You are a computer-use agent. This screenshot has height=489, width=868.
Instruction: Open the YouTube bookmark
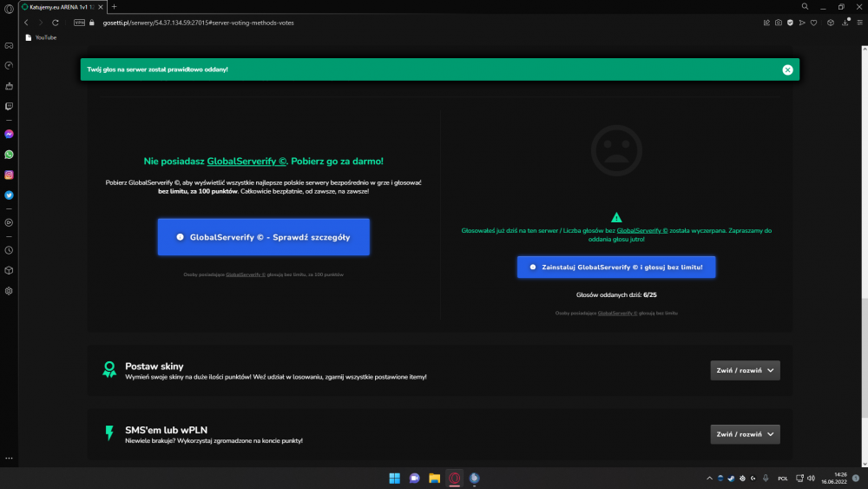click(41, 37)
